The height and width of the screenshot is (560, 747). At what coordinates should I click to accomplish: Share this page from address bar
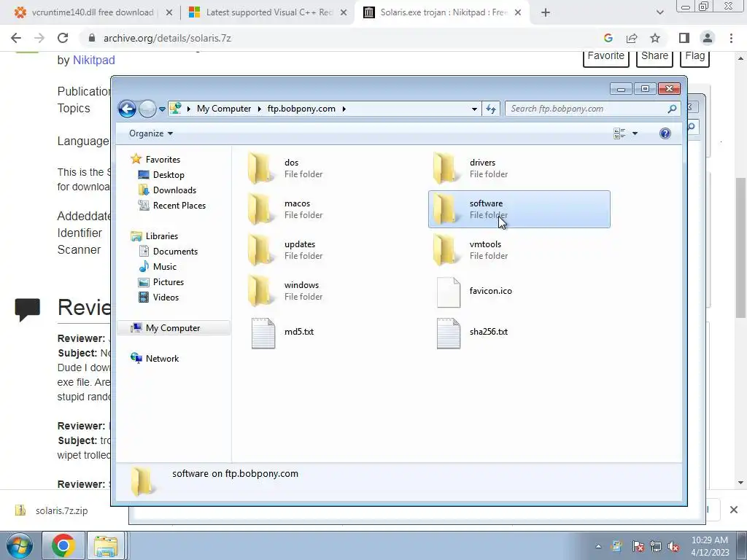click(x=632, y=38)
